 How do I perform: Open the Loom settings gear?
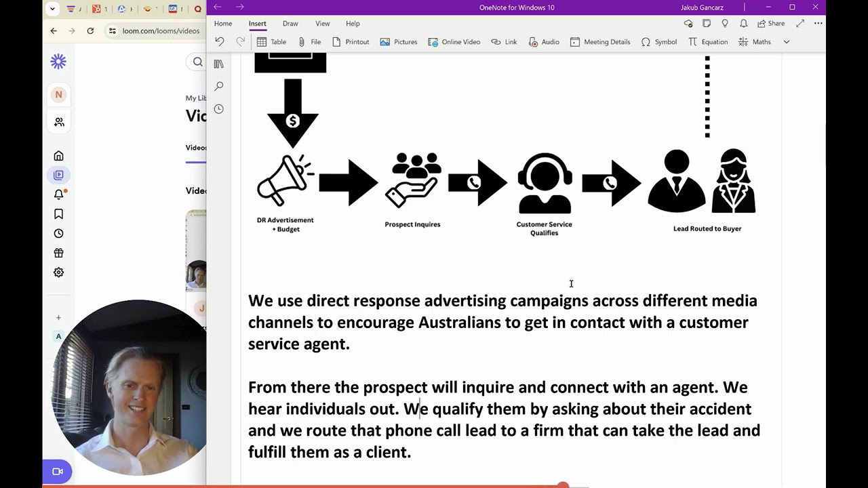tap(58, 272)
